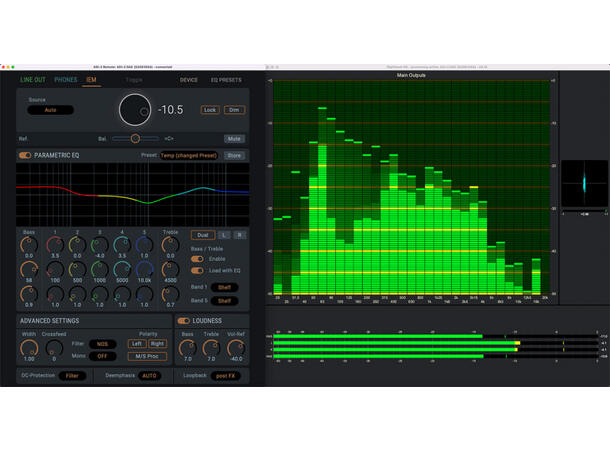The width and height of the screenshot is (610, 450).
Task: Click the Band 4 teal gain knob
Action: click(x=122, y=245)
